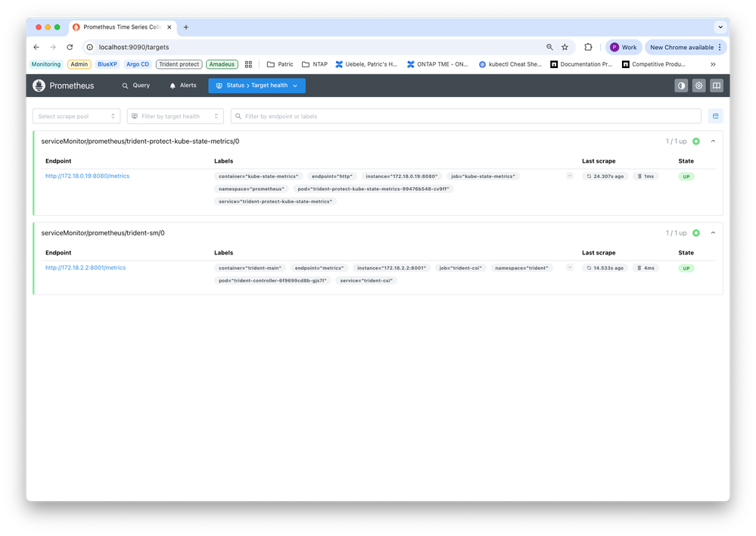Open the Query page
This screenshot has height=536, width=756.
[136, 86]
